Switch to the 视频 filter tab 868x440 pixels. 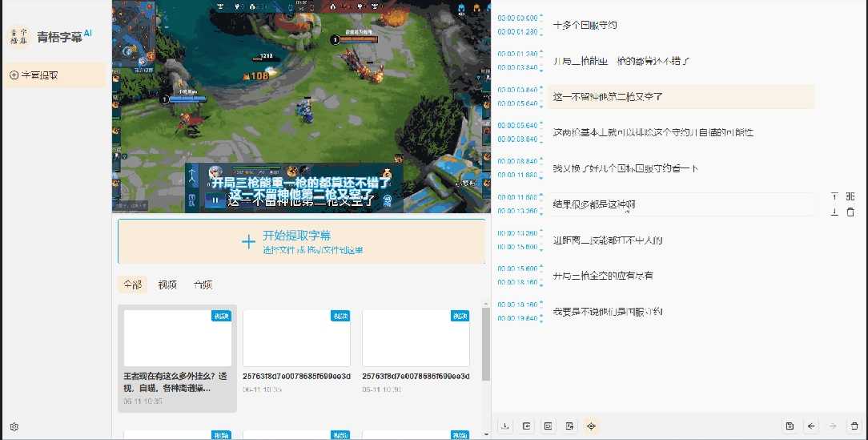(167, 285)
